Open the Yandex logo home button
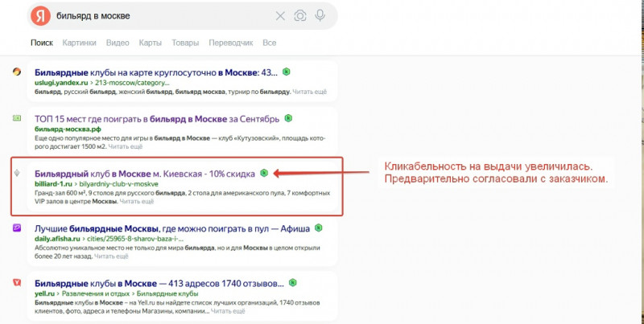Screen dimensions: 644x324 pyautogui.click(x=41, y=16)
